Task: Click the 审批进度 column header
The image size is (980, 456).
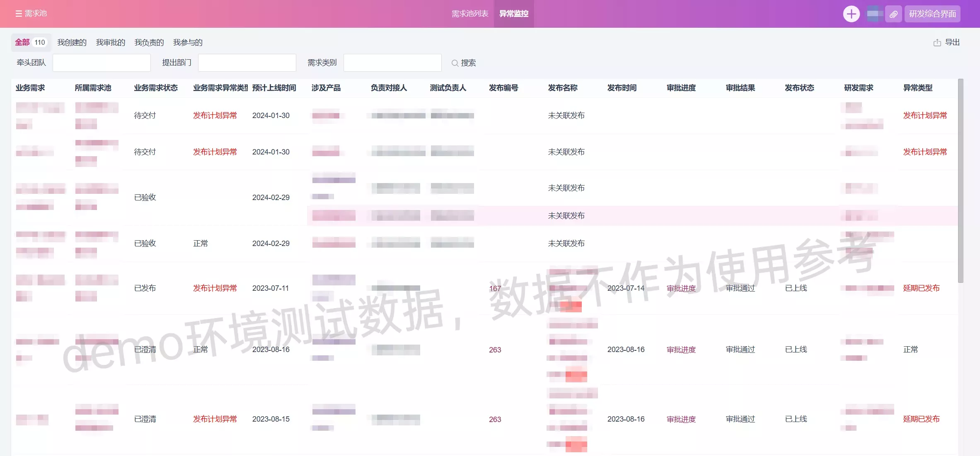Action: click(x=681, y=88)
